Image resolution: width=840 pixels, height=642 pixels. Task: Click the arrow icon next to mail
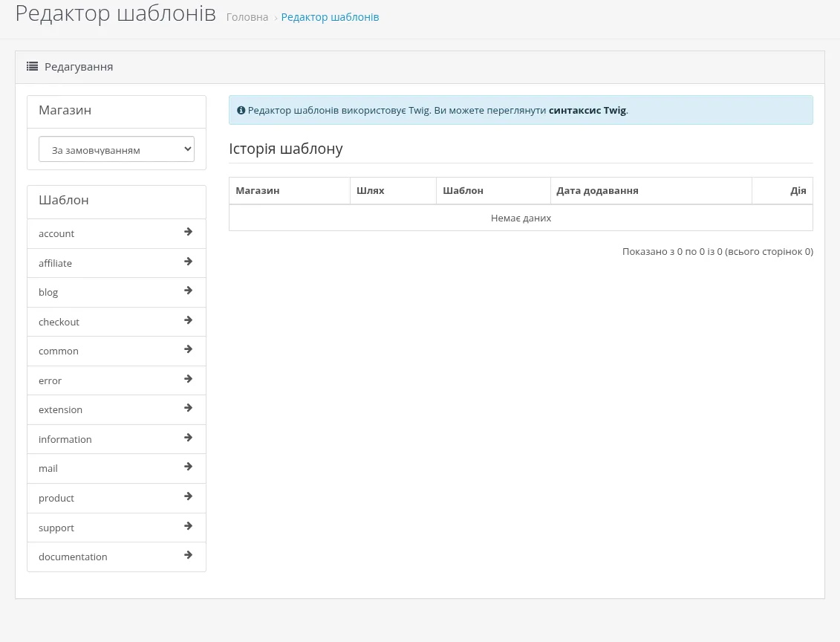click(188, 467)
